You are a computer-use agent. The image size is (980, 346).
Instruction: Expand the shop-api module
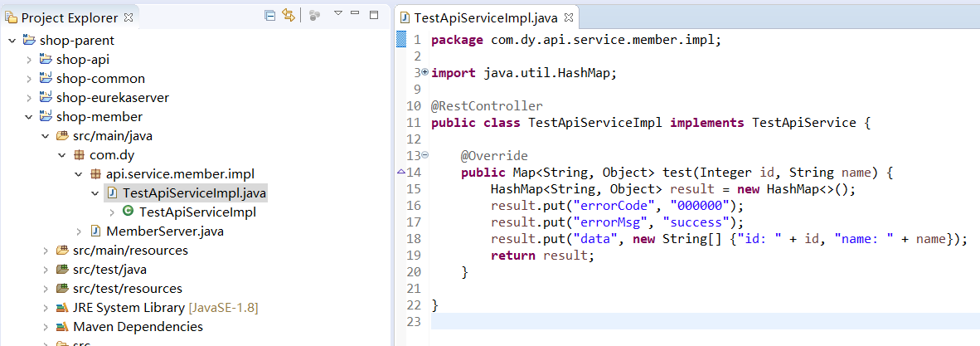29,60
